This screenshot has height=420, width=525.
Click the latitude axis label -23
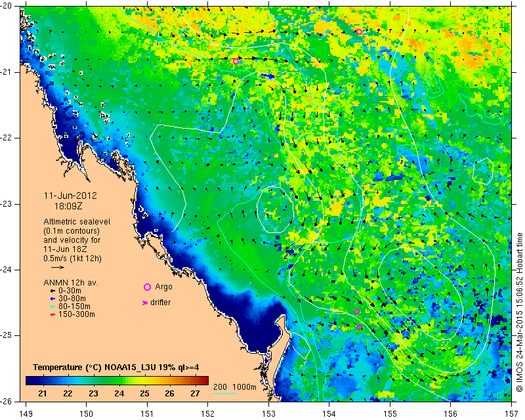point(6,204)
